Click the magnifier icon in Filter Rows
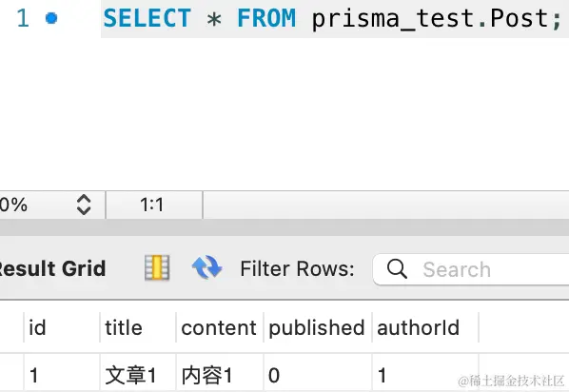This screenshot has height=392, width=569. [x=397, y=269]
